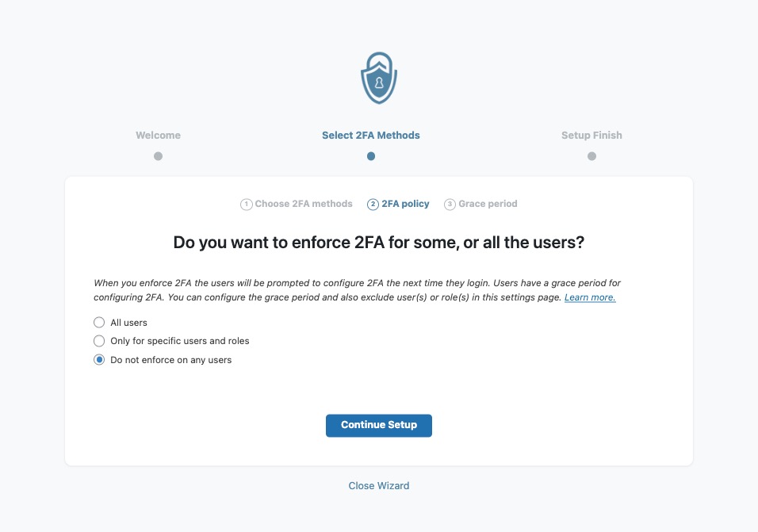The image size is (758, 532).
Task: Click the Setup Finish step label
Action: click(x=591, y=136)
